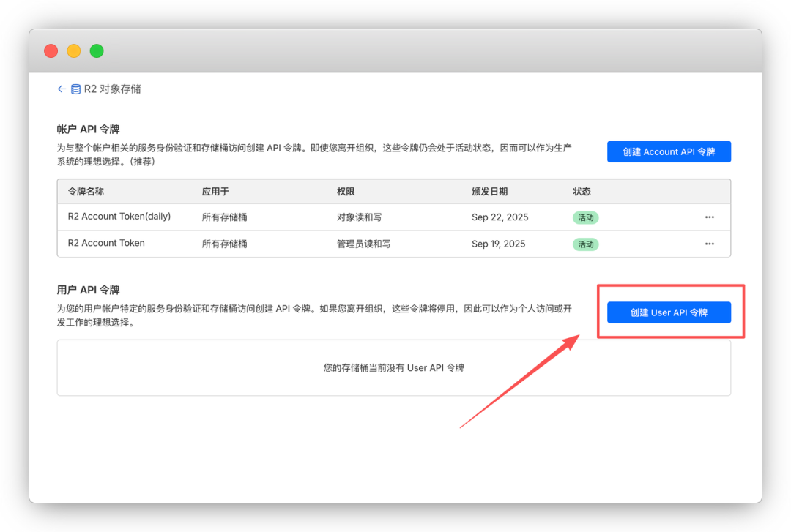The width and height of the screenshot is (791, 532).
Task: Select the R2 Account Token row
Action: click(x=293, y=244)
